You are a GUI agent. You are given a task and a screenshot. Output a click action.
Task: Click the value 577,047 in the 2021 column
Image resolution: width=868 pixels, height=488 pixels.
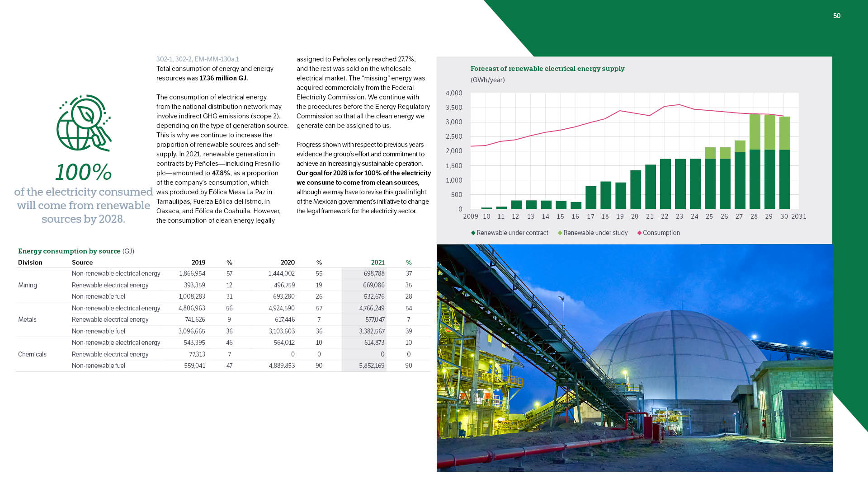pyautogui.click(x=375, y=319)
